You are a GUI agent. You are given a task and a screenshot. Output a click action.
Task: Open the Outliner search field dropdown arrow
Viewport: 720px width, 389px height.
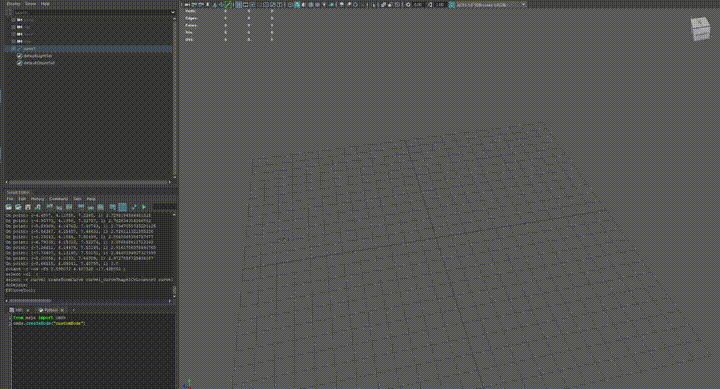click(x=173, y=12)
